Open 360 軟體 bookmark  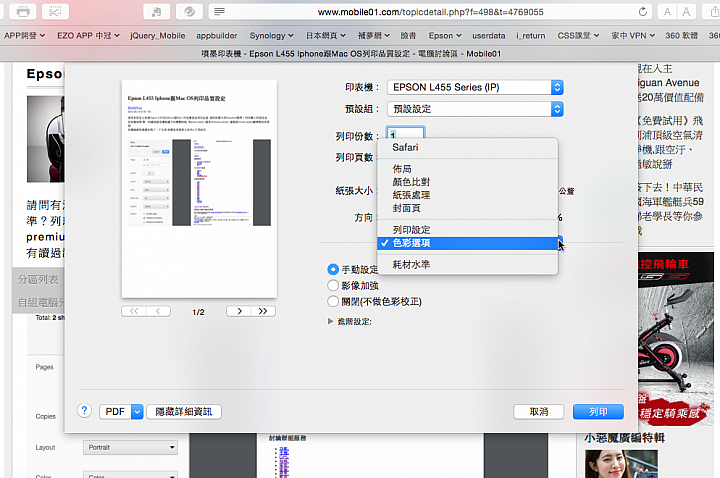point(681,35)
